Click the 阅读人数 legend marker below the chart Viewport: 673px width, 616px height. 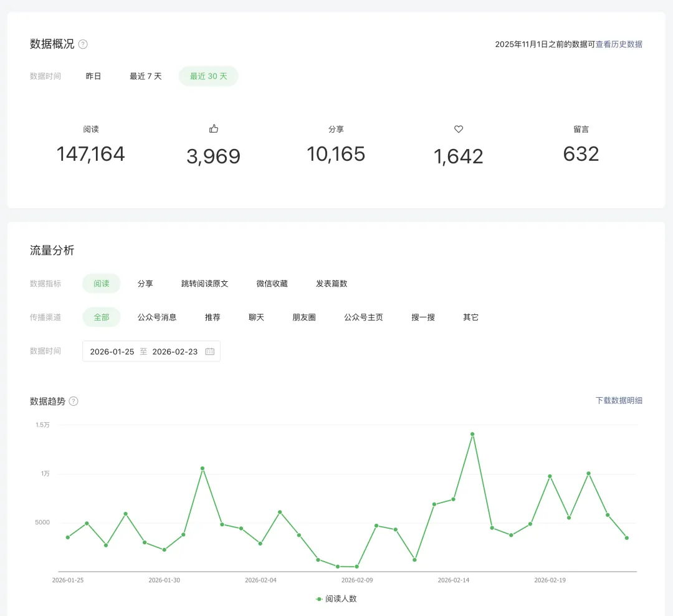tap(318, 599)
